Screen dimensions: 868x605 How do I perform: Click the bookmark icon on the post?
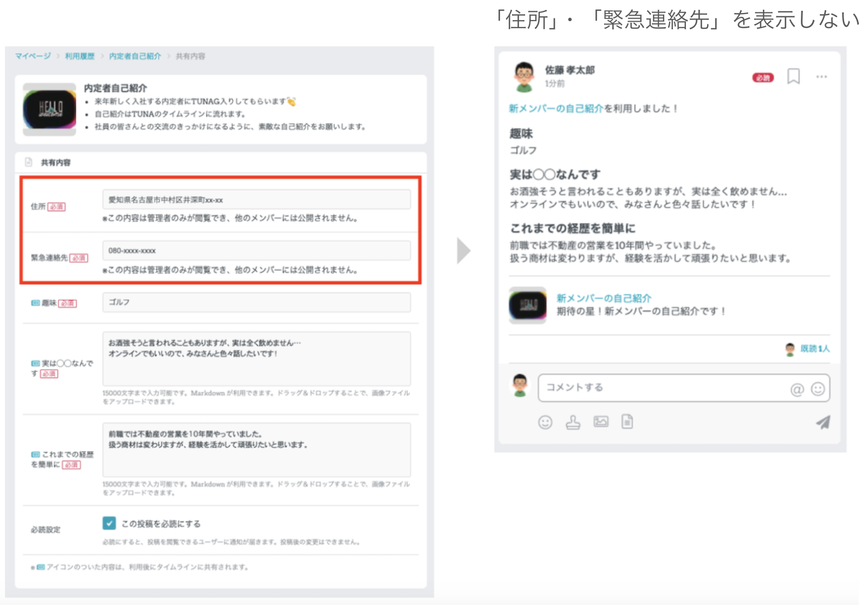coord(793,76)
